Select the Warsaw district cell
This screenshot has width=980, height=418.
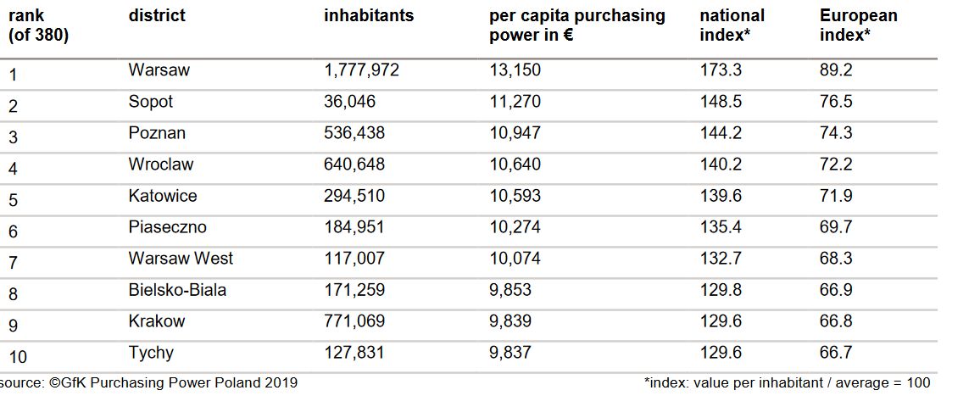(x=159, y=70)
